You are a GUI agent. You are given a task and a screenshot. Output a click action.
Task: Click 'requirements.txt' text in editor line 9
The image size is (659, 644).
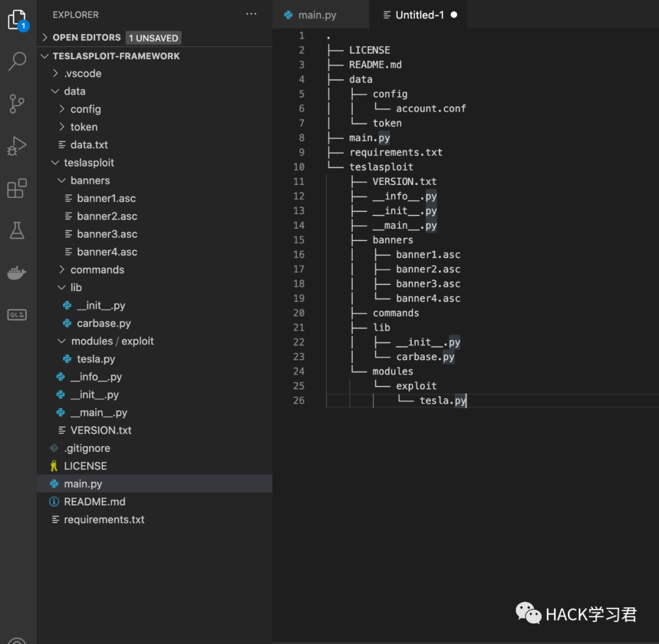click(x=396, y=152)
